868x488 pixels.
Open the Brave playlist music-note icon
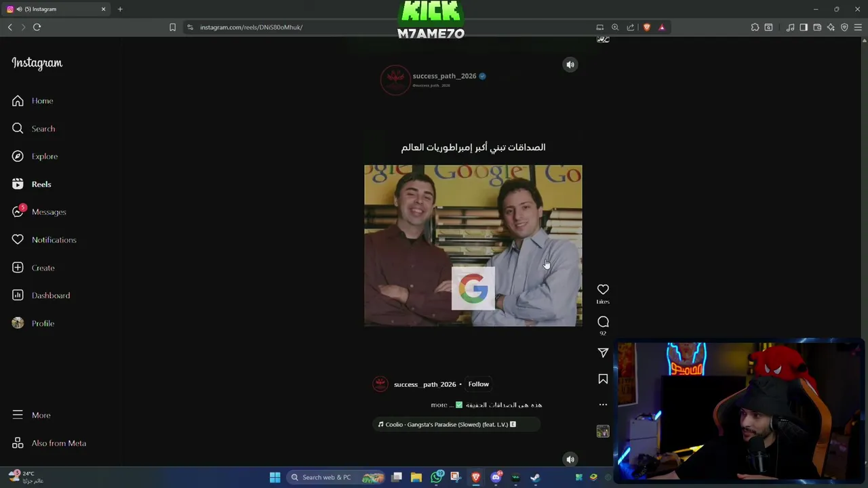(x=790, y=27)
